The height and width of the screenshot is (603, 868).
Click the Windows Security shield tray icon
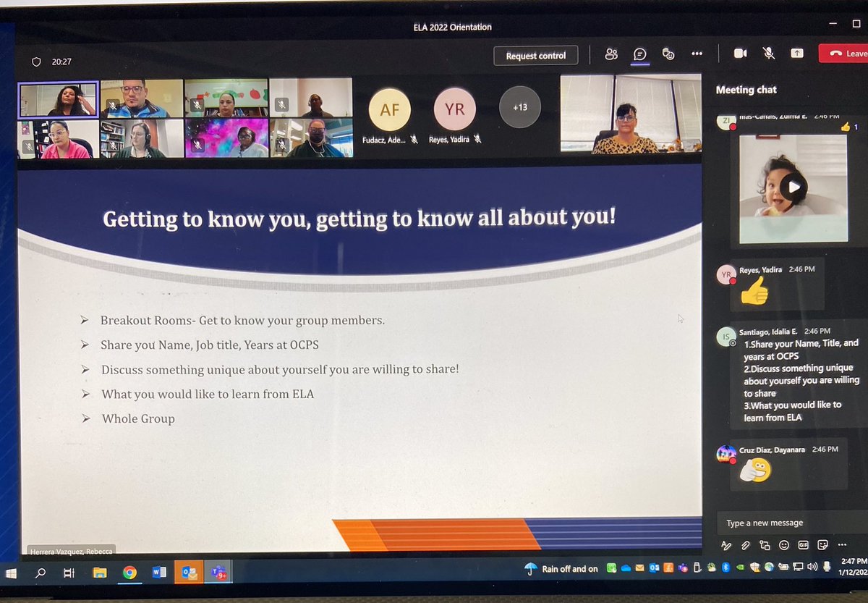(755, 568)
